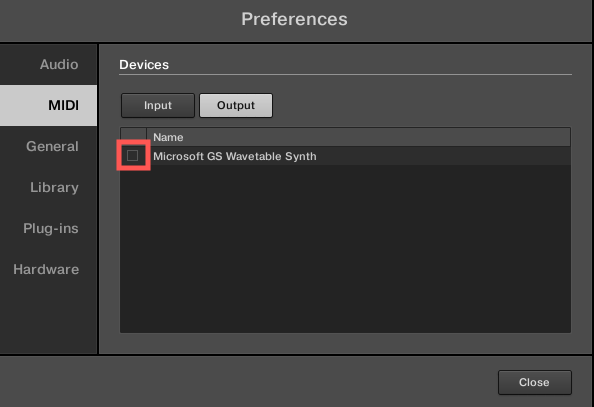Click the Name column header
Viewport: 594px width, 407px height.
pyautogui.click(x=358, y=137)
